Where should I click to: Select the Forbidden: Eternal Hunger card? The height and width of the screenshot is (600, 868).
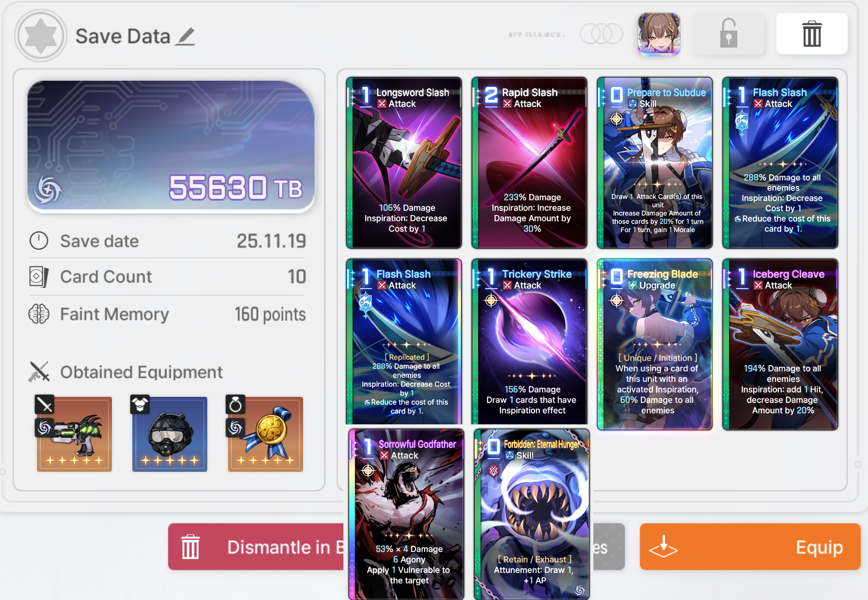[x=532, y=514]
